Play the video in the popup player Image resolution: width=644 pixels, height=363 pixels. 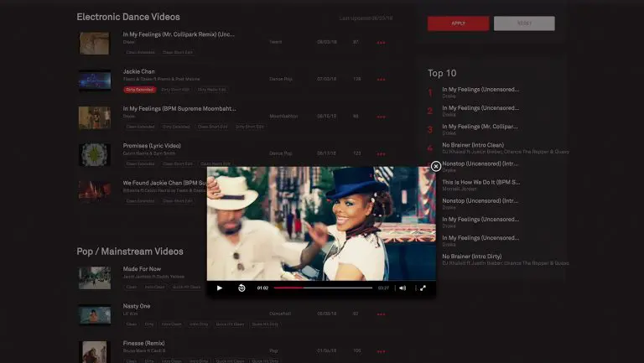(220, 288)
